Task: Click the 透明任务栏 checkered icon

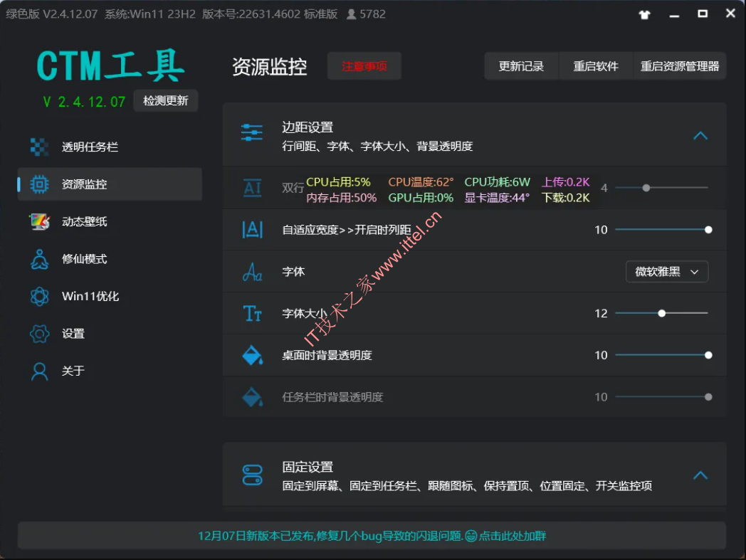Action: click(x=39, y=147)
